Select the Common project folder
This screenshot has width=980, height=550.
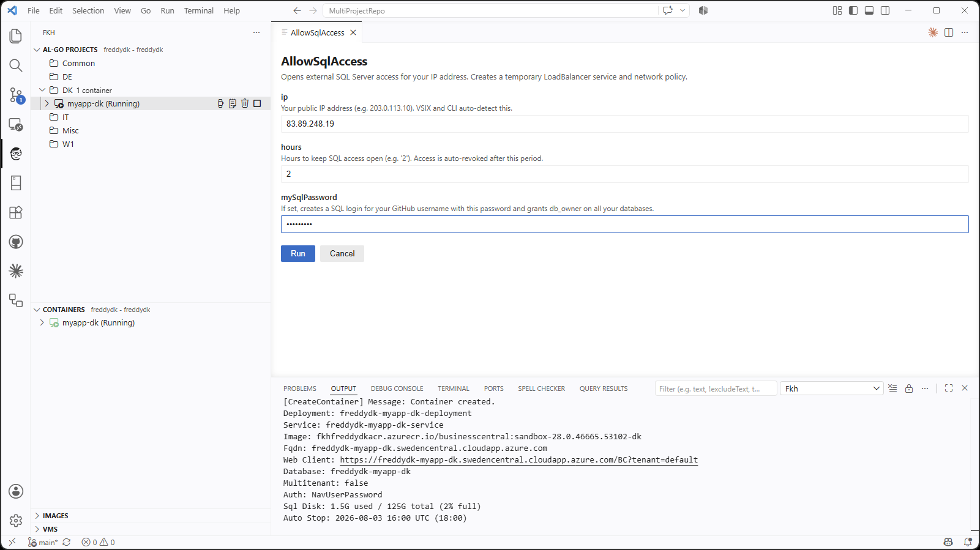pyautogui.click(x=78, y=63)
